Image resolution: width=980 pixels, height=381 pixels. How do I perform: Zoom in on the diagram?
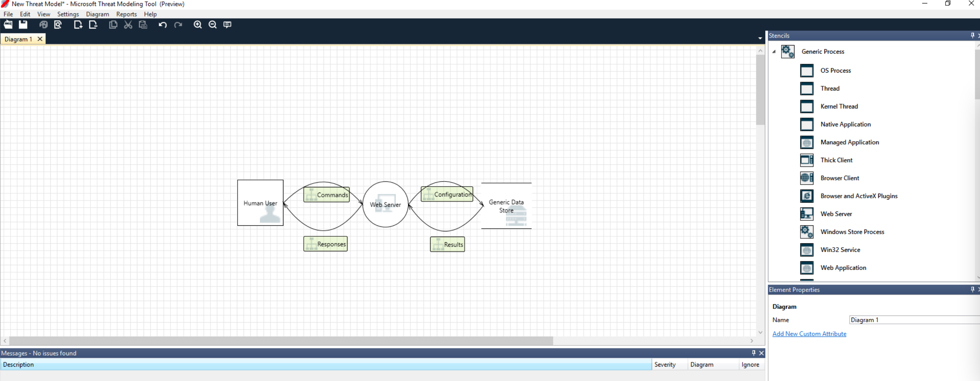(197, 25)
